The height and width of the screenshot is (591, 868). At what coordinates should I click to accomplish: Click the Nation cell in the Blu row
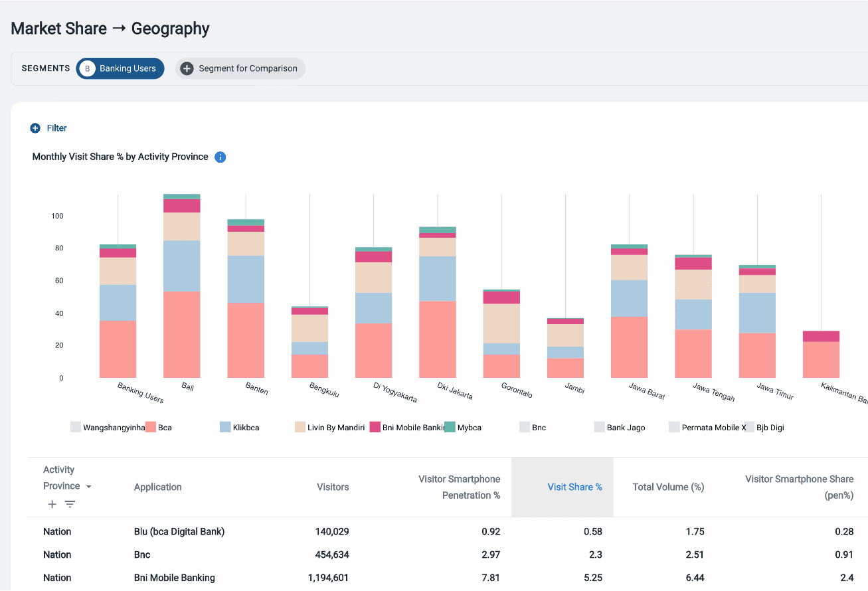[x=57, y=532]
